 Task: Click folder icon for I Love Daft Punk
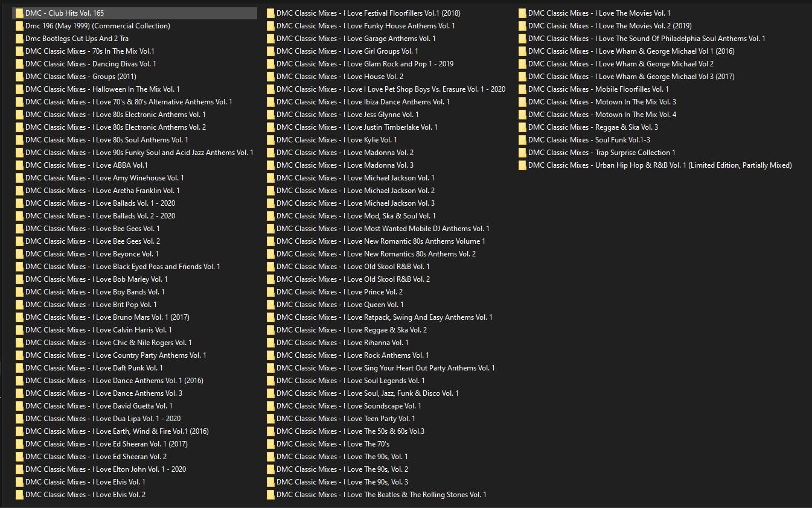point(19,368)
